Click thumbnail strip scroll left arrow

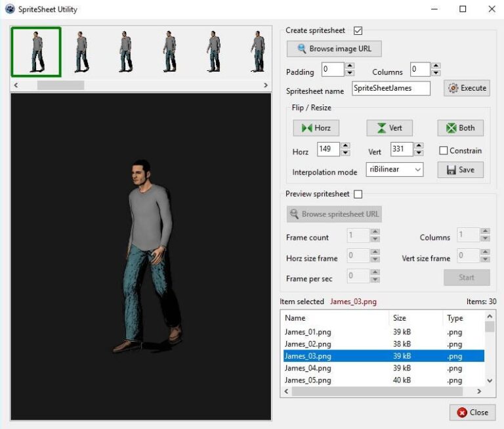pyautogui.click(x=16, y=85)
